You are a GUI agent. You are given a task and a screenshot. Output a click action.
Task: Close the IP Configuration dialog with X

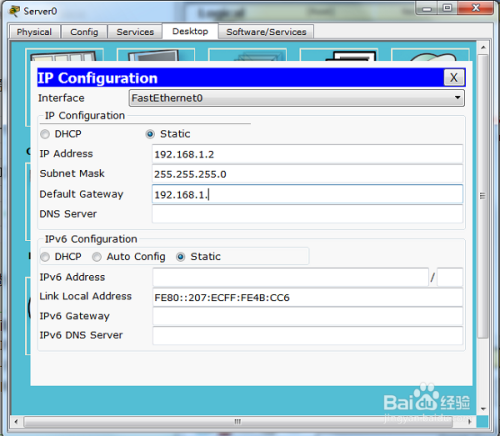454,78
